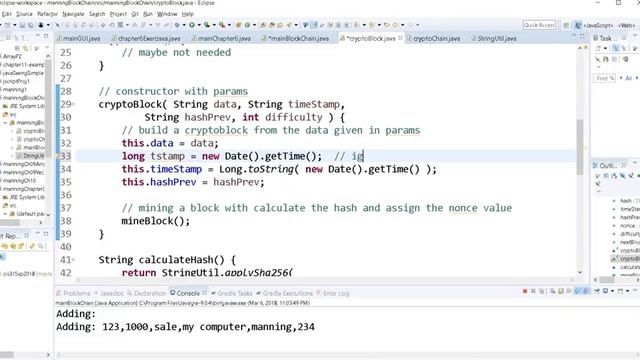Close the cryptoBlock.java editor tab
This screenshot has width=640, height=360.
tap(400, 38)
